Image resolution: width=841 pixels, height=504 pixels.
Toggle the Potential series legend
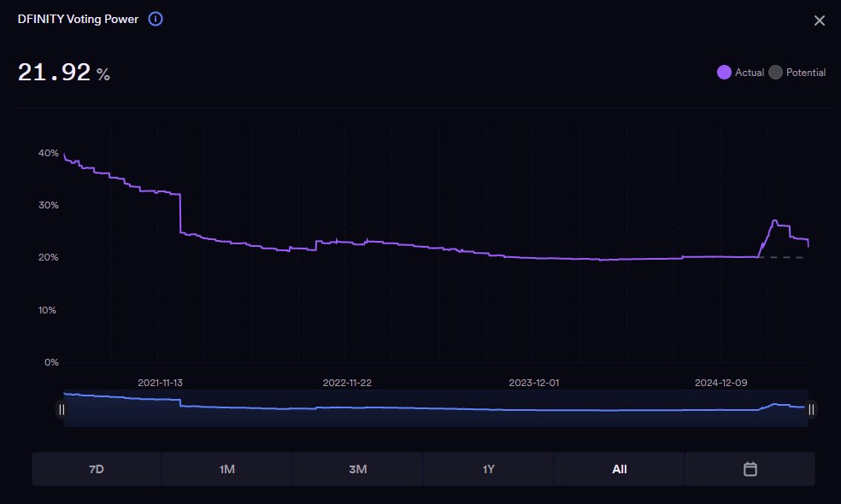[797, 73]
